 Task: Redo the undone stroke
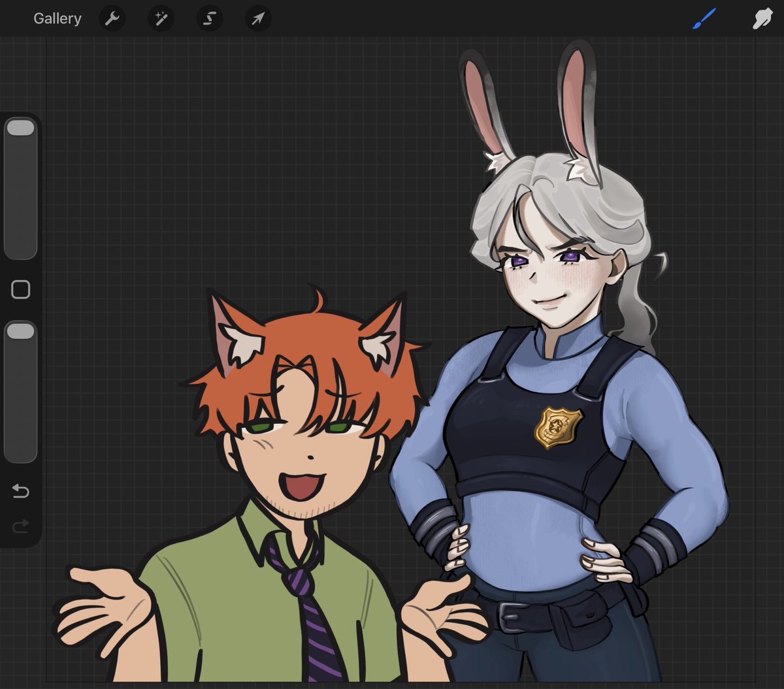(x=21, y=526)
